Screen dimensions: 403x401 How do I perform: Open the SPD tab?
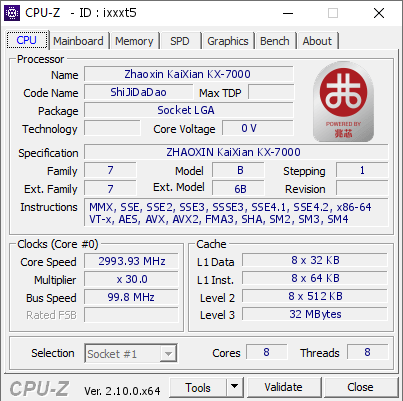[180, 41]
